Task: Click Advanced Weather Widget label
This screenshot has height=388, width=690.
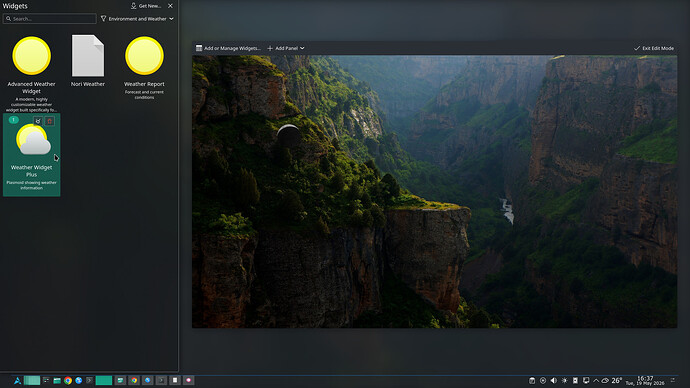Action: click(x=31, y=88)
